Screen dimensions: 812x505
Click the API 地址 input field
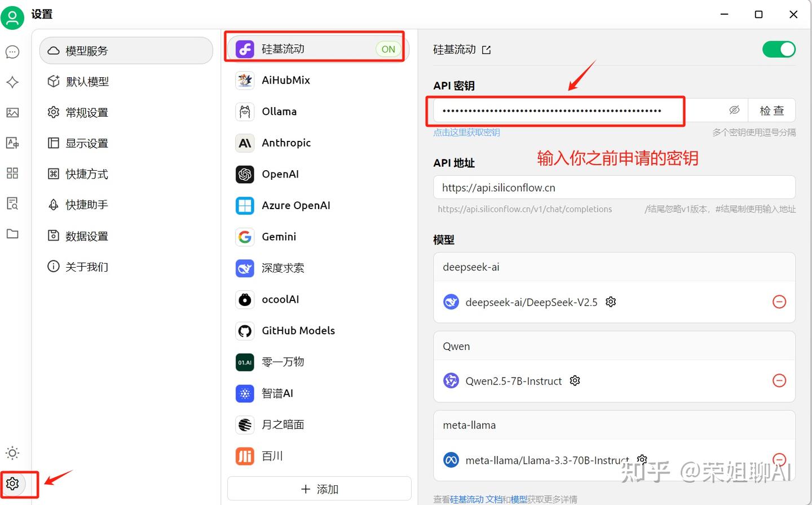pos(614,187)
